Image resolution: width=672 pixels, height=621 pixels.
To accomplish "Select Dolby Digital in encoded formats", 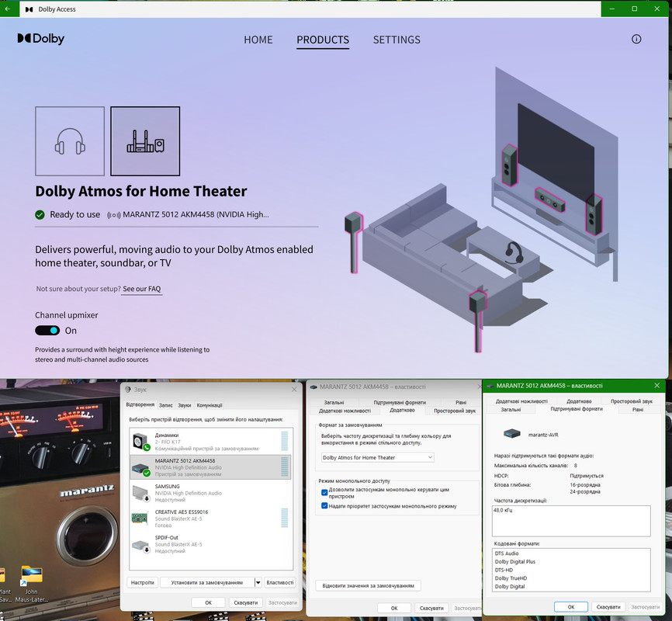I will [510, 587].
